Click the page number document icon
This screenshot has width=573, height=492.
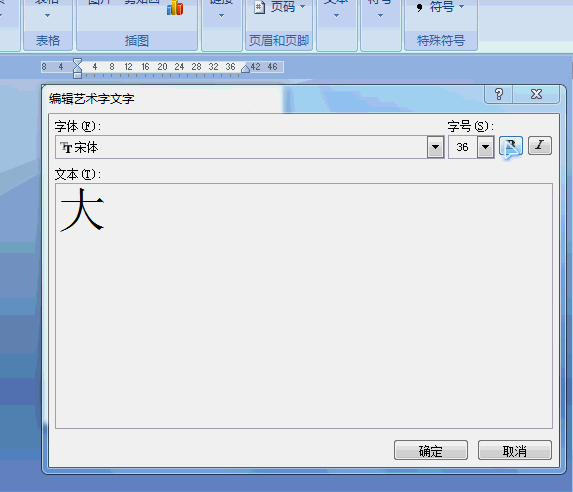click(259, 7)
